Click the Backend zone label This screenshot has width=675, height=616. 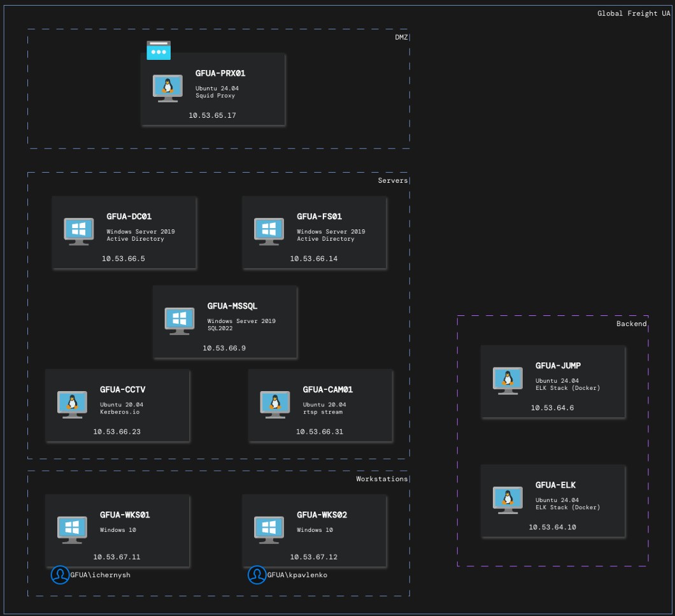pos(632,324)
